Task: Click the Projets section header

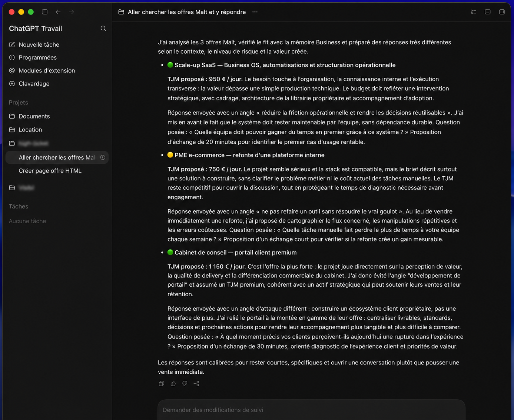Action: tap(19, 103)
